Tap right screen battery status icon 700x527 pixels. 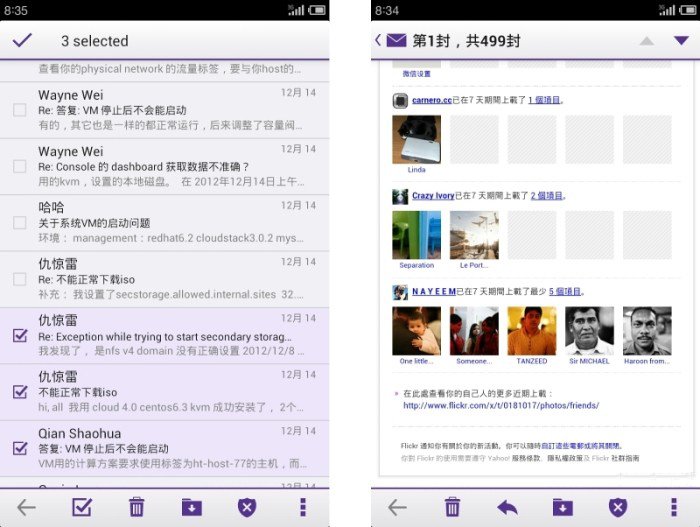point(688,10)
